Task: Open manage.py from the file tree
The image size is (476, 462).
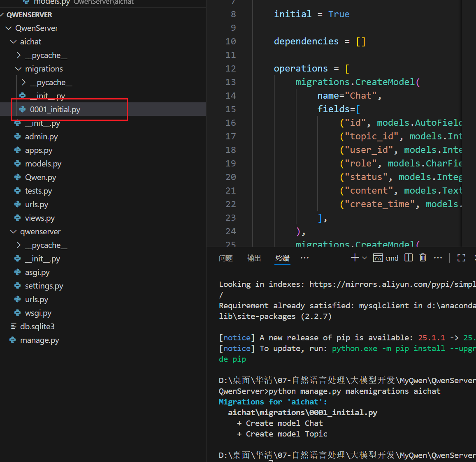Action: pos(39,340)
